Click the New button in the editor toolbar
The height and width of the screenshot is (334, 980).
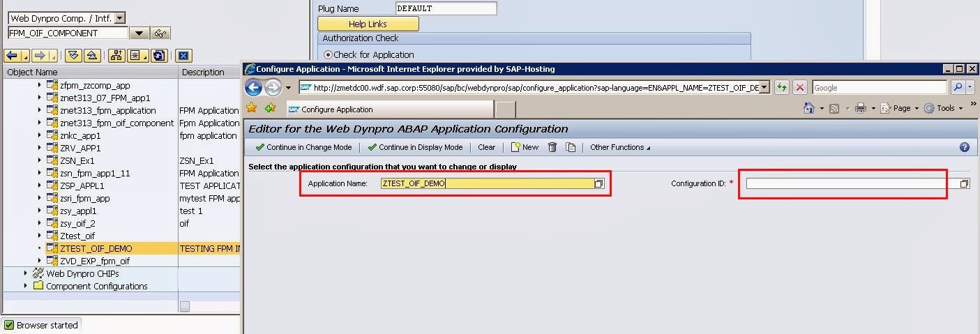coord(525,147)
